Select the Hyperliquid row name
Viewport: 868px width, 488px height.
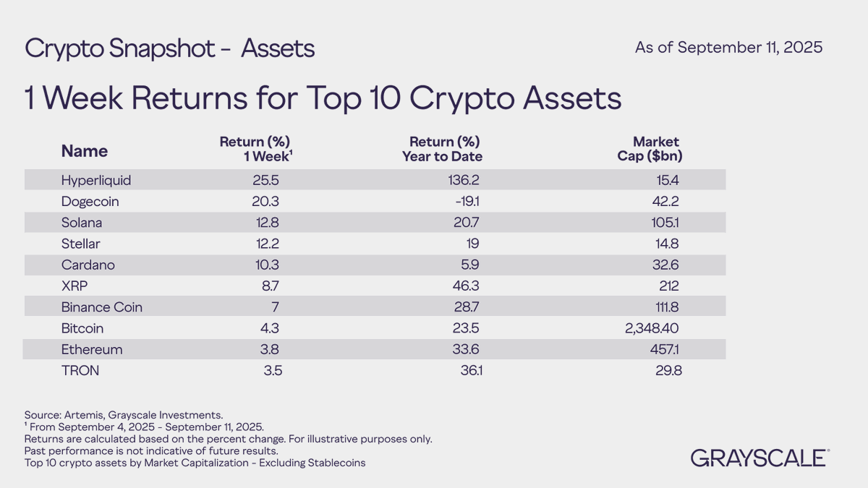(96, 181)
